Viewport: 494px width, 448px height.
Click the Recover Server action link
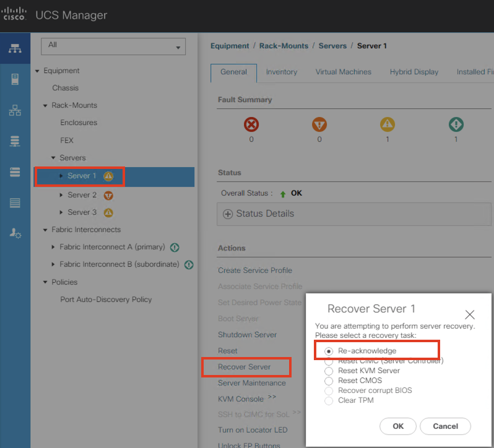(x=244, y=367)
